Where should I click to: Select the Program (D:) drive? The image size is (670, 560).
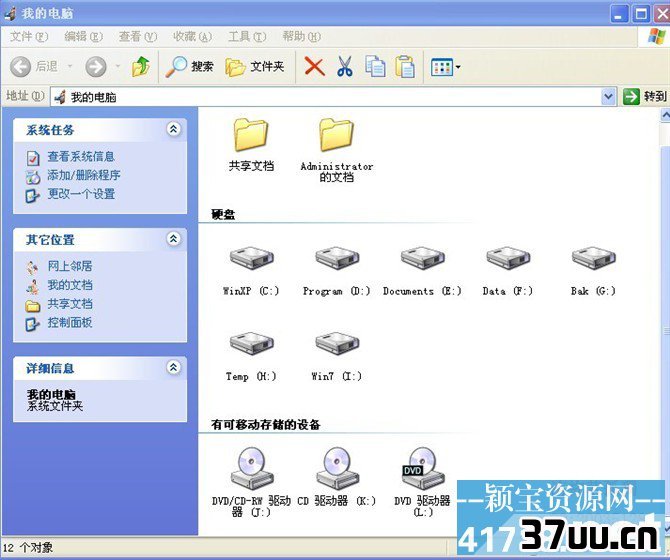coord(337,271)
